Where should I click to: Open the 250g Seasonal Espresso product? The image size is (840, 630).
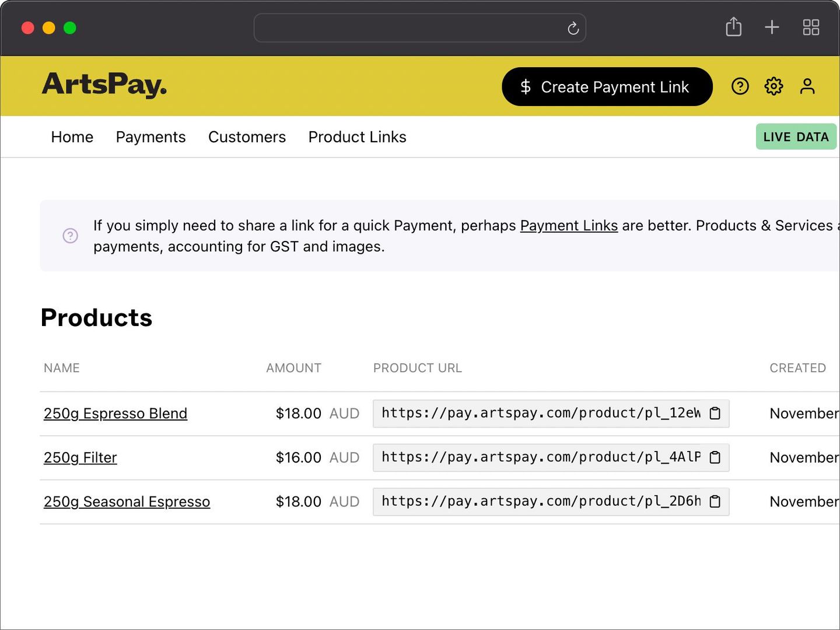127,502
